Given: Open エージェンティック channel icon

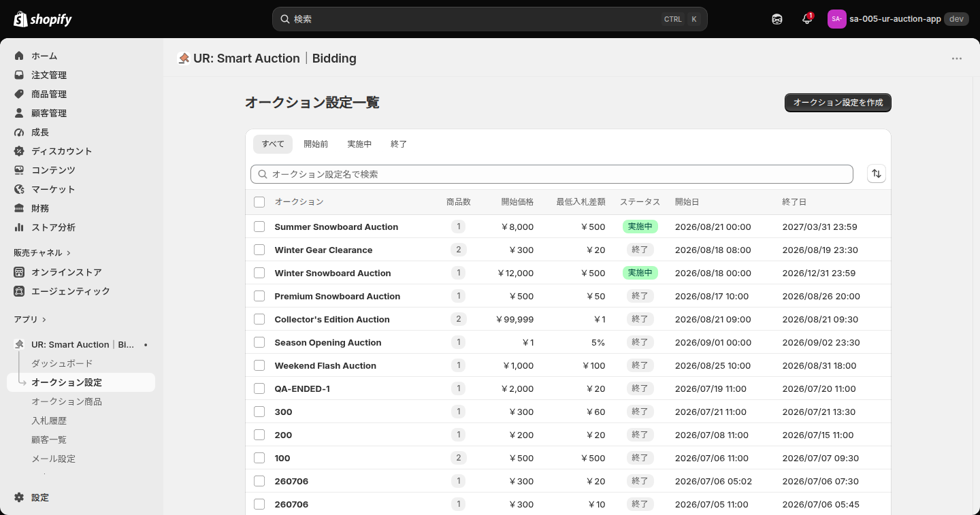Looking at the screenshot, I should 19,291.
